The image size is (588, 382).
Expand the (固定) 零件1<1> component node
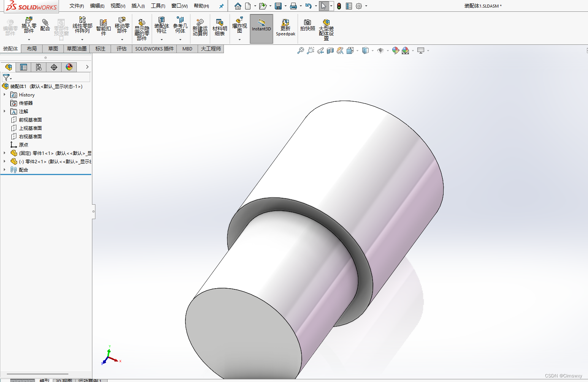click(x=5, y=153)
